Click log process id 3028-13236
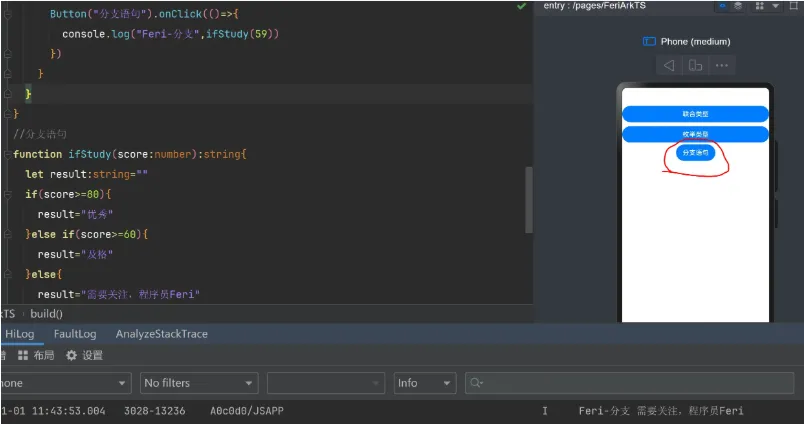 point(154,411)
